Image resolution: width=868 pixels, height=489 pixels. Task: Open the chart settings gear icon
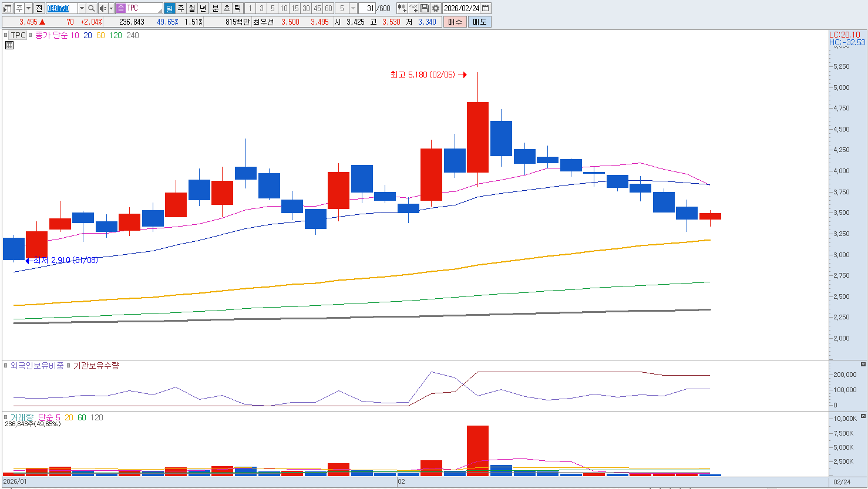coord(436,8)
